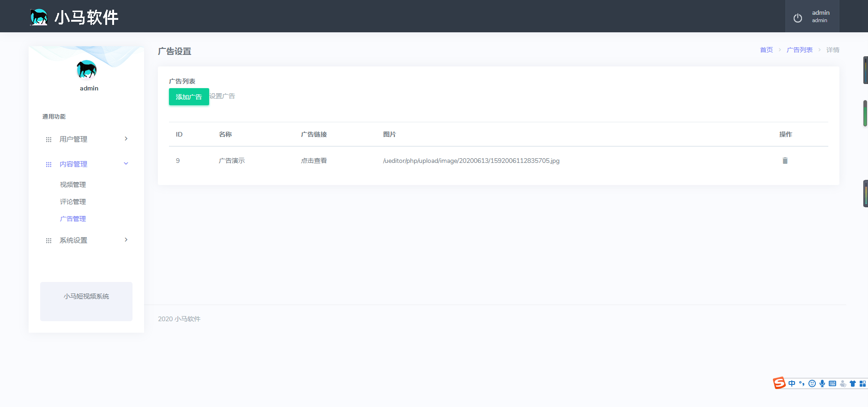Toggle the punctuation mode icon
The image size is (868, 407).
802,383
